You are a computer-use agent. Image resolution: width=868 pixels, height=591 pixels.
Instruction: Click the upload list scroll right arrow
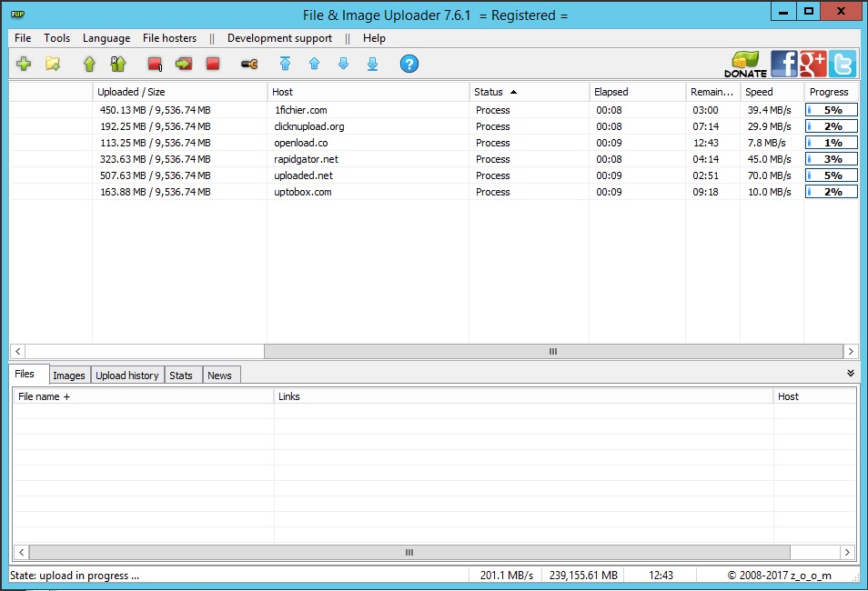click(x=851, y=351)
